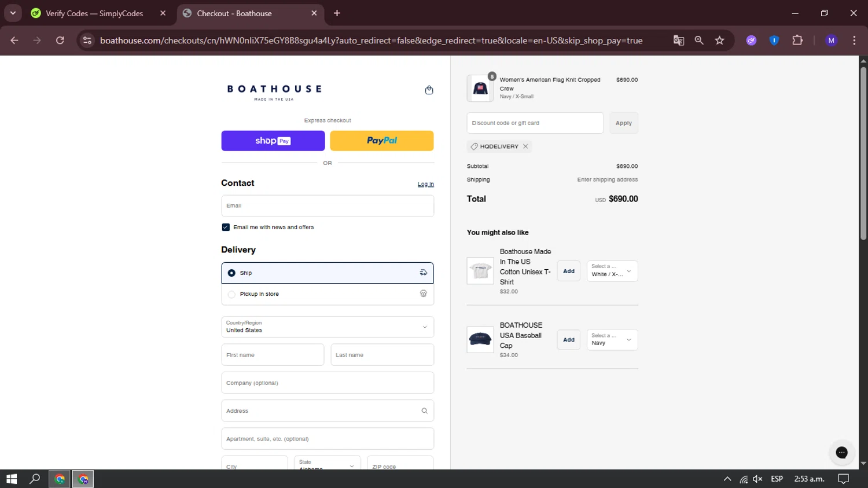Click the Boathouse logo
This screenshot has width=868, height=488.
[274, 92]
